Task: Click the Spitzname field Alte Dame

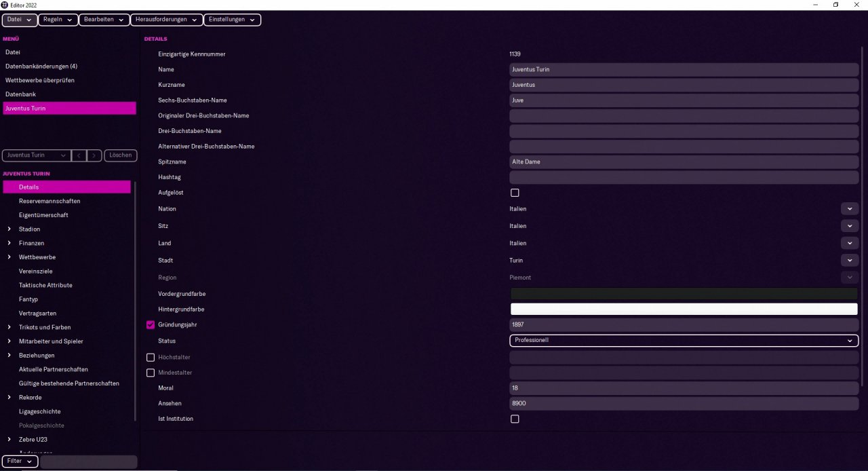Action: pyautogui.click(x=684, y=162)
